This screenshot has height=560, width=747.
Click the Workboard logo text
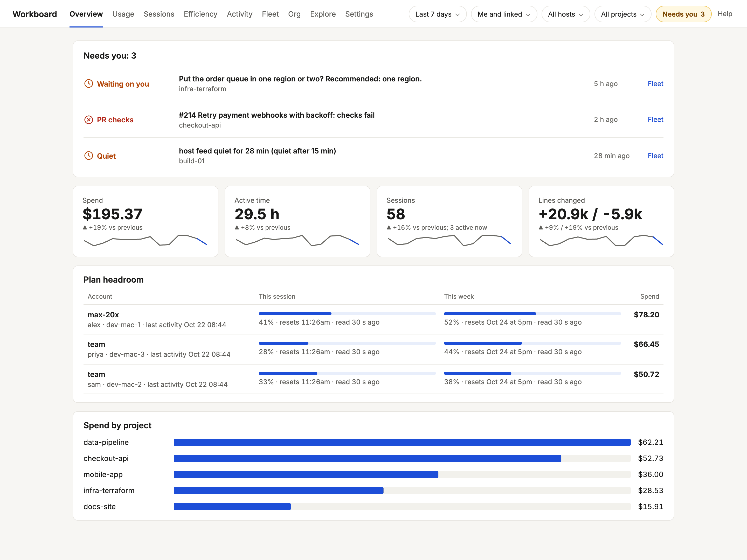coord(35,14)
